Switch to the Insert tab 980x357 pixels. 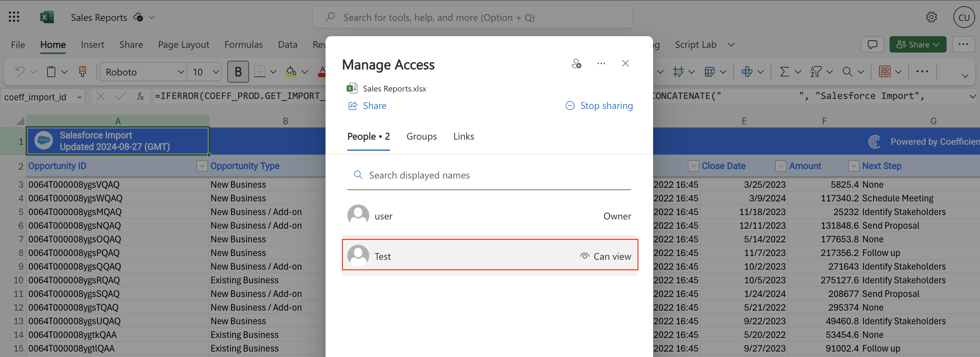click(x=92, y=44)
